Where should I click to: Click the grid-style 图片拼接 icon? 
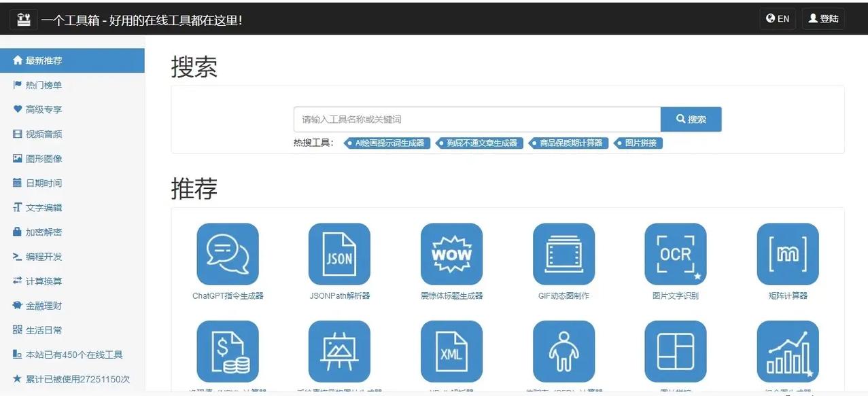tap(675, 352)
